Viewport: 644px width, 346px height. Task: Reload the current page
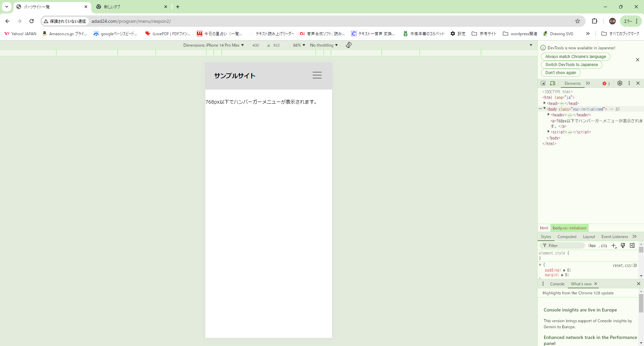pyautogui.click(x=32, y=21)
